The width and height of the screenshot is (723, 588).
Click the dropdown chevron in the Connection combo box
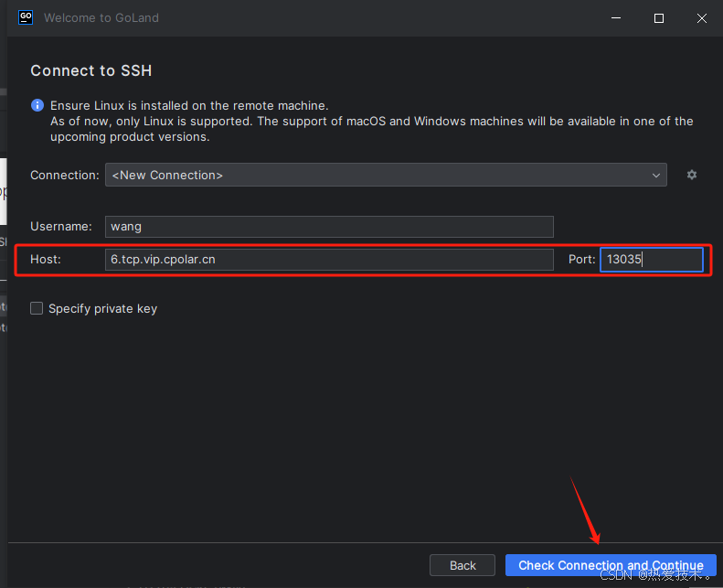tap(655, 176)
